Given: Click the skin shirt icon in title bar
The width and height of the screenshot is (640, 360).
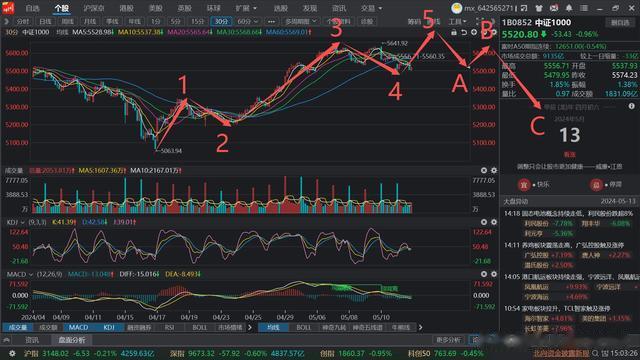Looking at the screenshot, I should pos(539,8).
